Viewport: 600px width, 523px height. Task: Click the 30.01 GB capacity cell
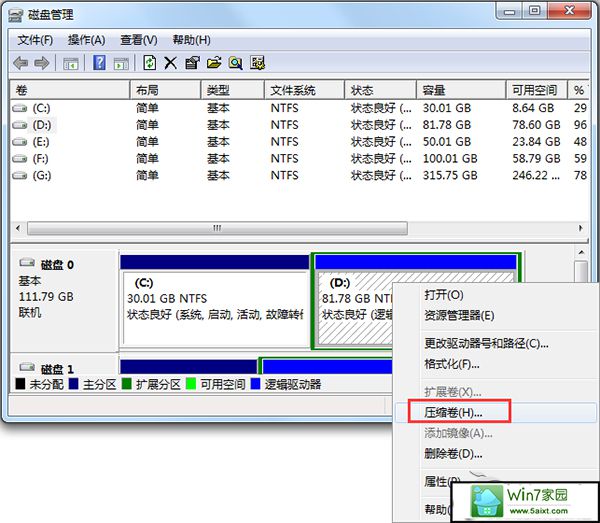(447, 108)
